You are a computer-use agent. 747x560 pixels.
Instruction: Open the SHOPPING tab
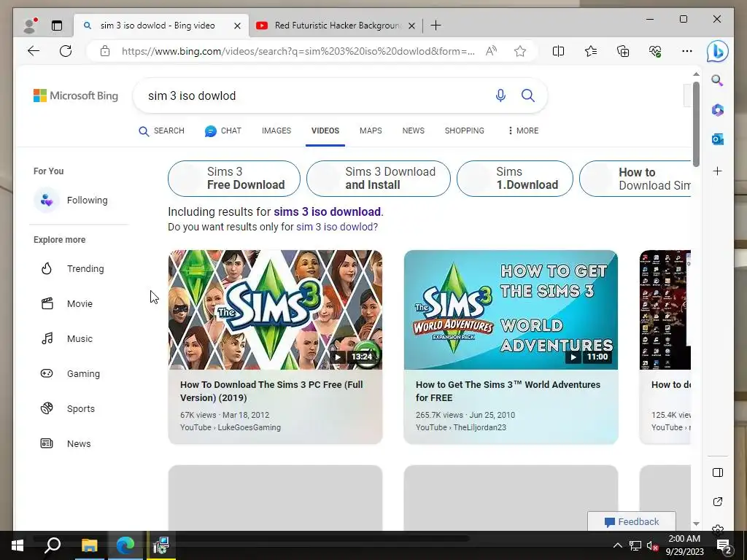point(465,131)
